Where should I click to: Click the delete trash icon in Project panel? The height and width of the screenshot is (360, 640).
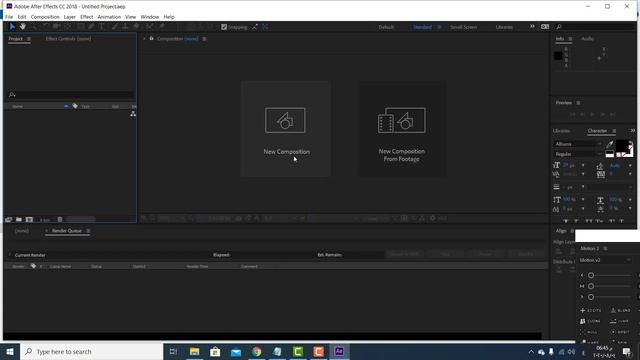coord(60,220)
